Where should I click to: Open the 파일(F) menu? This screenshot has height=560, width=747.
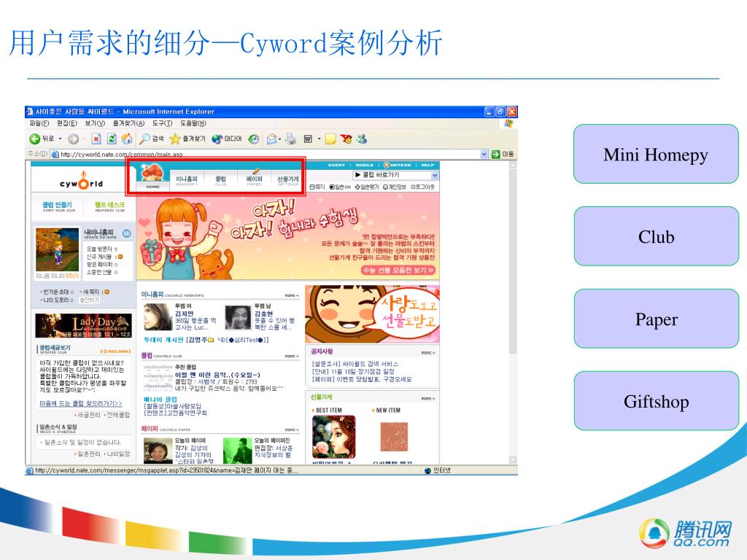coord(39,123)
